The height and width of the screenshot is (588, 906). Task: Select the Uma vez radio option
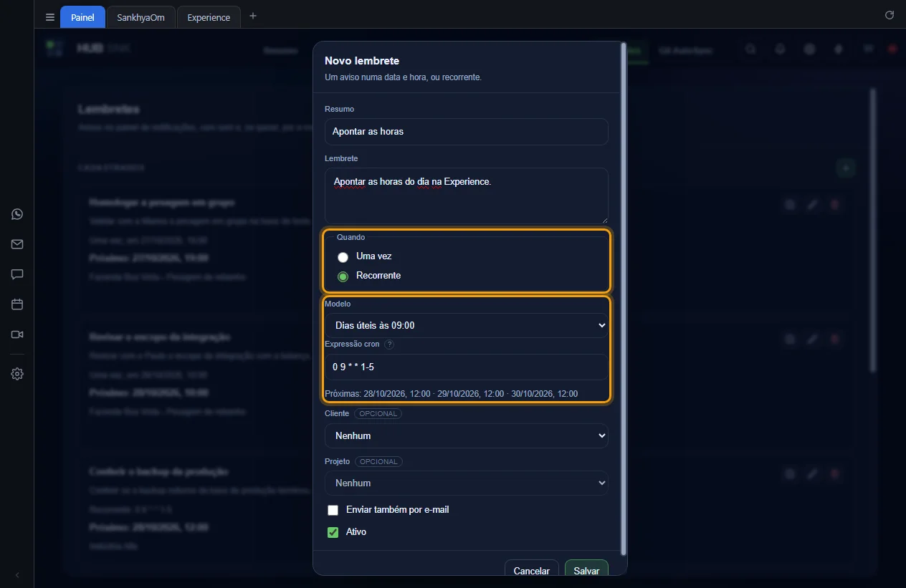(343, 256)
